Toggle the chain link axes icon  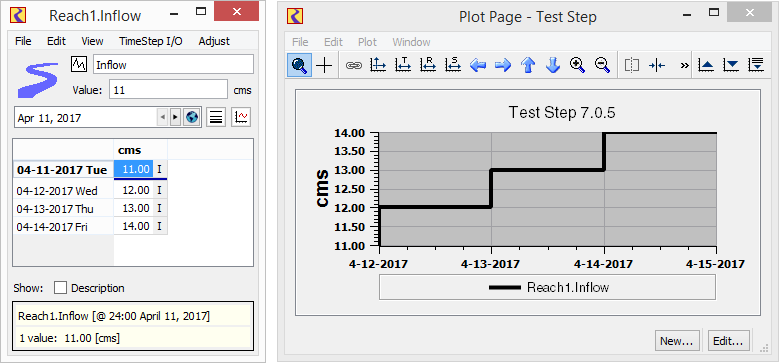pyautogui.click(x=354, y=65)
